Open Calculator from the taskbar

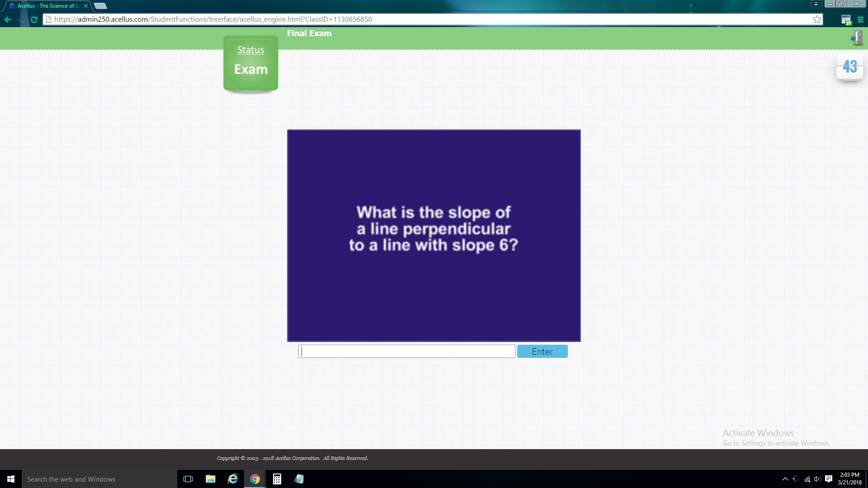click(277, 479)
